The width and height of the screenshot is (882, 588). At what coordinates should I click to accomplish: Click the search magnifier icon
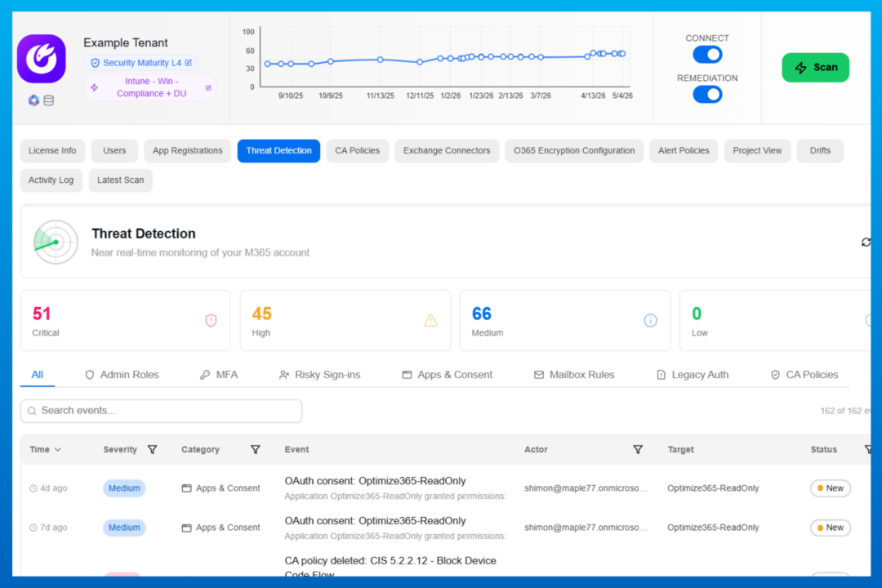[x=32, y=411]
